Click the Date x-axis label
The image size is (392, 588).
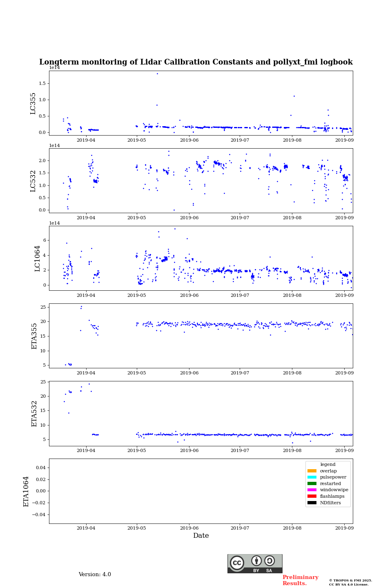201,536
